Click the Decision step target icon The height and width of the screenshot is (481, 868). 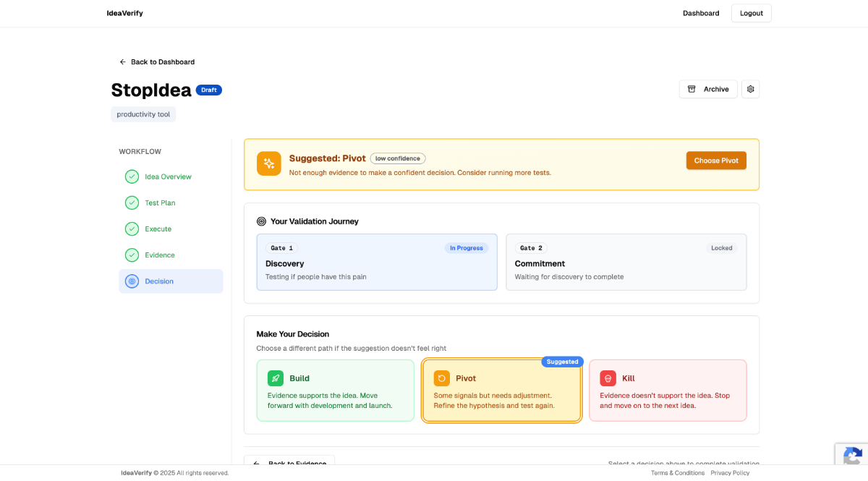coord(132,281)
